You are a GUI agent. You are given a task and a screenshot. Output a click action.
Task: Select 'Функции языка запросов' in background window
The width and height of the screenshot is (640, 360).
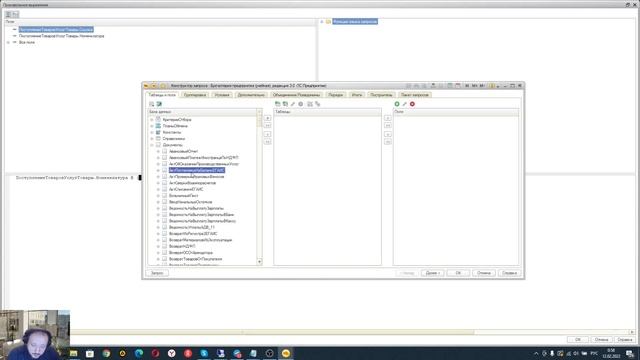pyautogui.click(x=355, y=21)
